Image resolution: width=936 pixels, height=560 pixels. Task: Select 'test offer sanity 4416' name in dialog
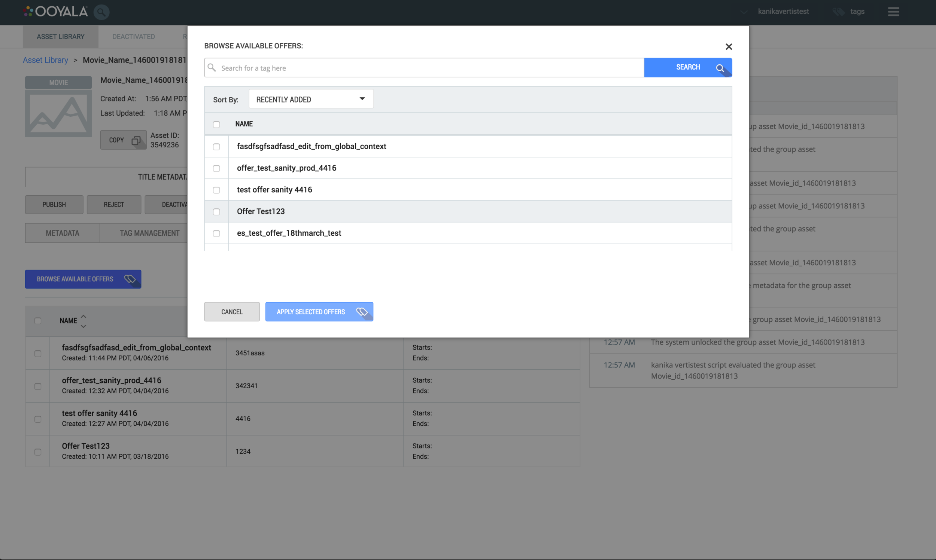point(274,190)
